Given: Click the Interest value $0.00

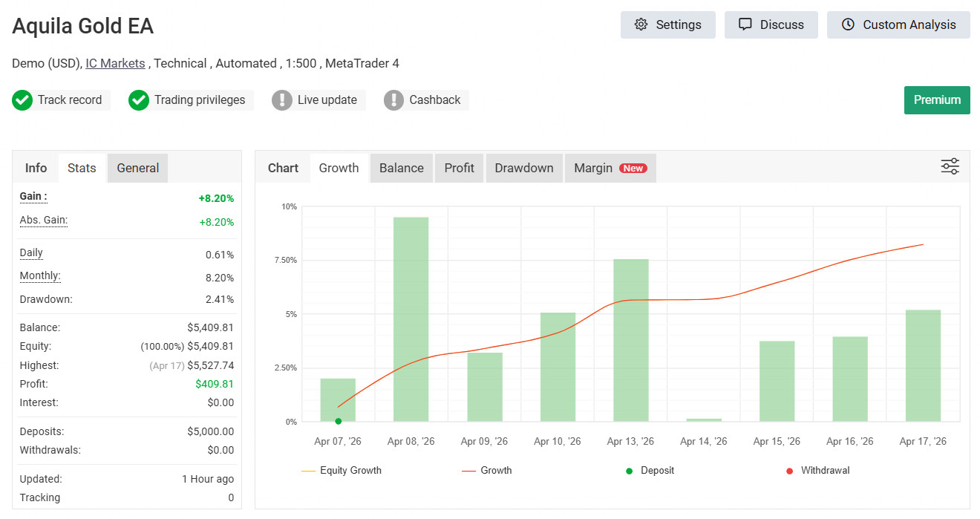Looking at the screenshot, I should pos(220,402).
